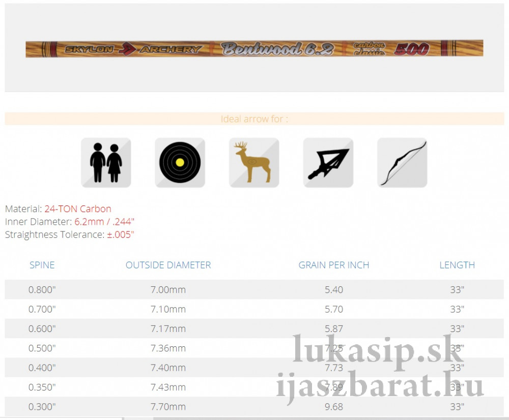Click the broadhead arrow tip icon
The height and width of the screenshot is (420, 509).
click(x=328, y=163)
